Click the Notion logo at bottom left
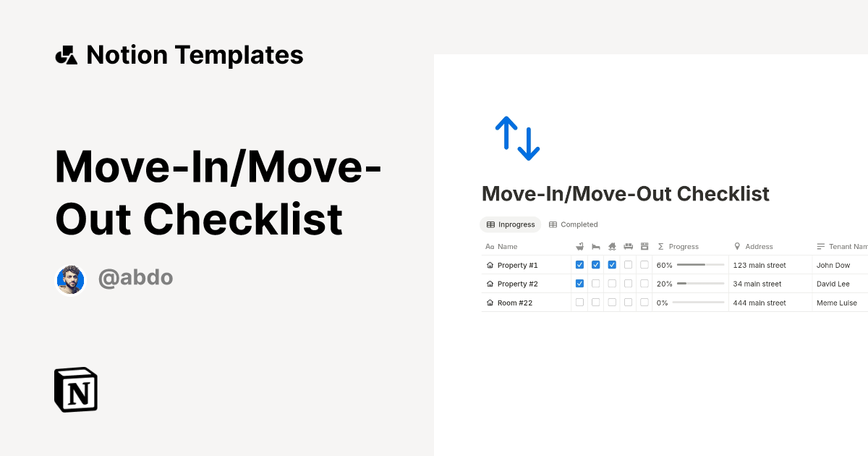 [75, 389]
